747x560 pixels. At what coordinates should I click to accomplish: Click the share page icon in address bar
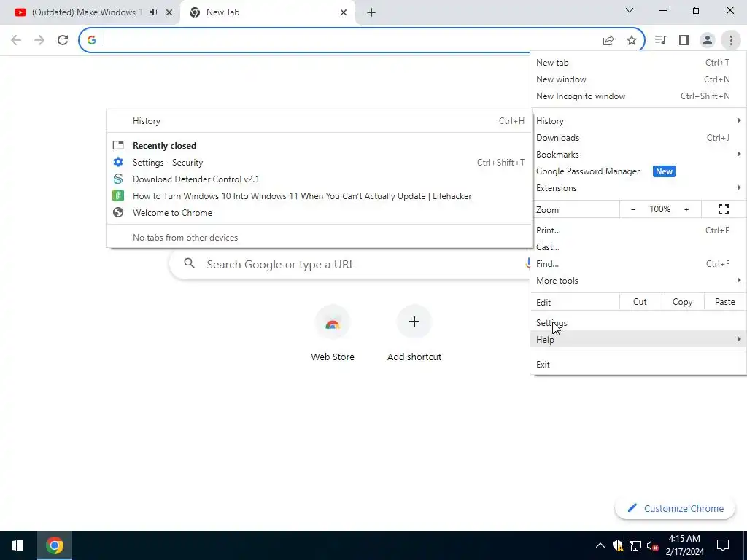pyautogui.click(x=608, y=41)
